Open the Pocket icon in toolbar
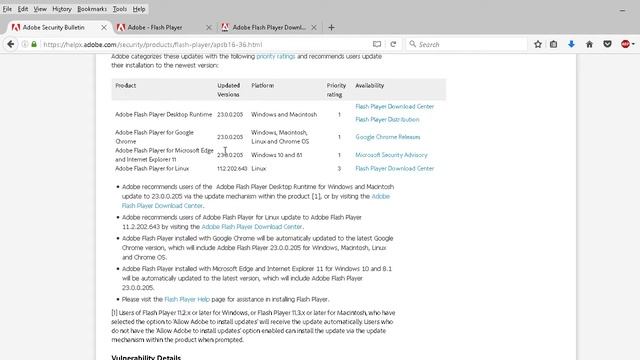640x360 pixels. click(607, 44)
